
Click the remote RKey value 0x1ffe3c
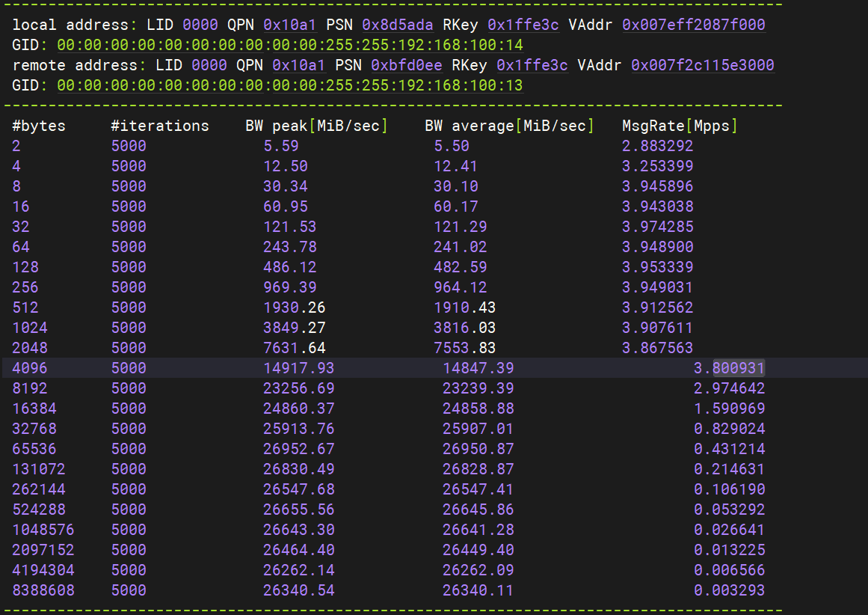(532, 65)
